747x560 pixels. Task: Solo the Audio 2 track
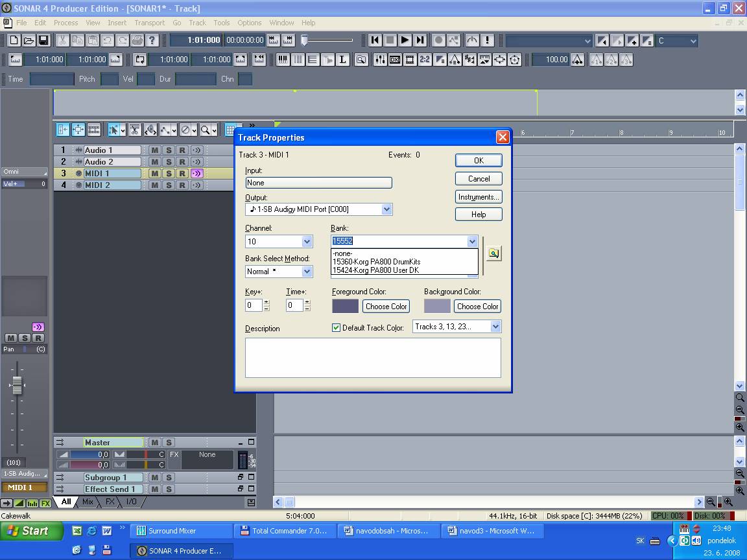[168, 162]
